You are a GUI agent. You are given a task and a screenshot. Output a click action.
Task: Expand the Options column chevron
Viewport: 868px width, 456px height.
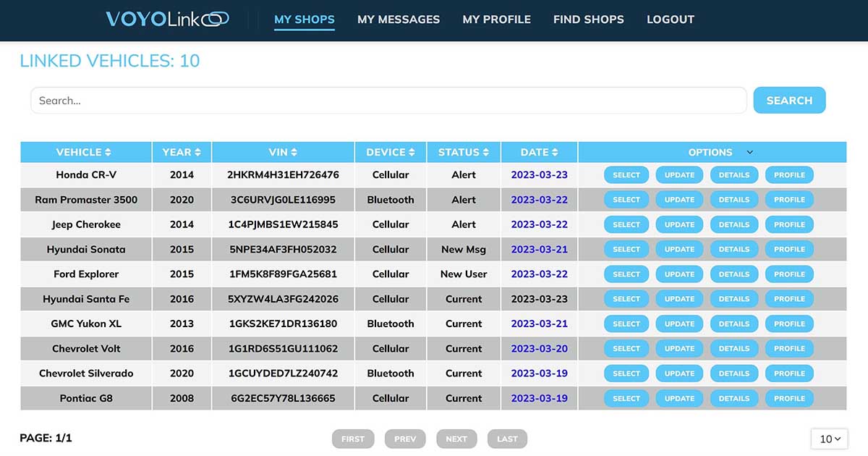[749, 153]
